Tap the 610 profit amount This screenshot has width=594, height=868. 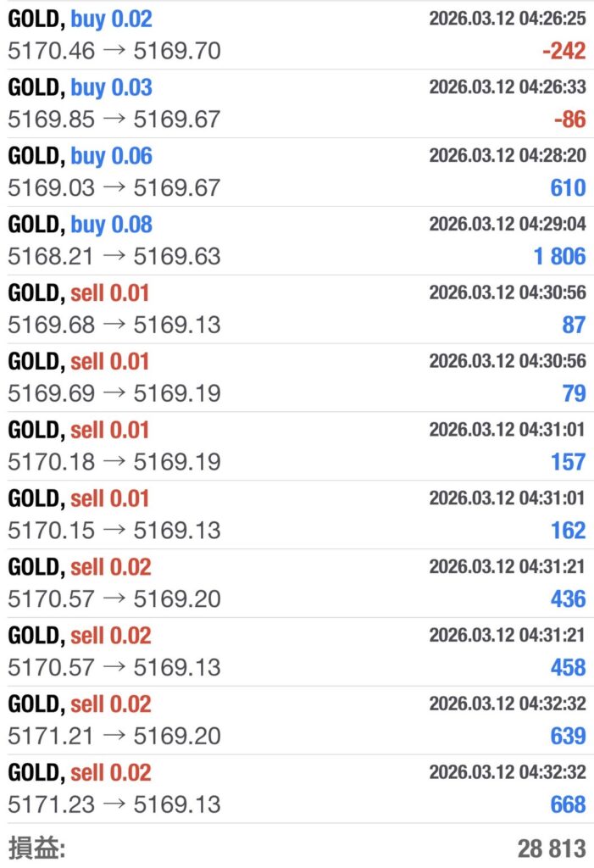[568, 187]
